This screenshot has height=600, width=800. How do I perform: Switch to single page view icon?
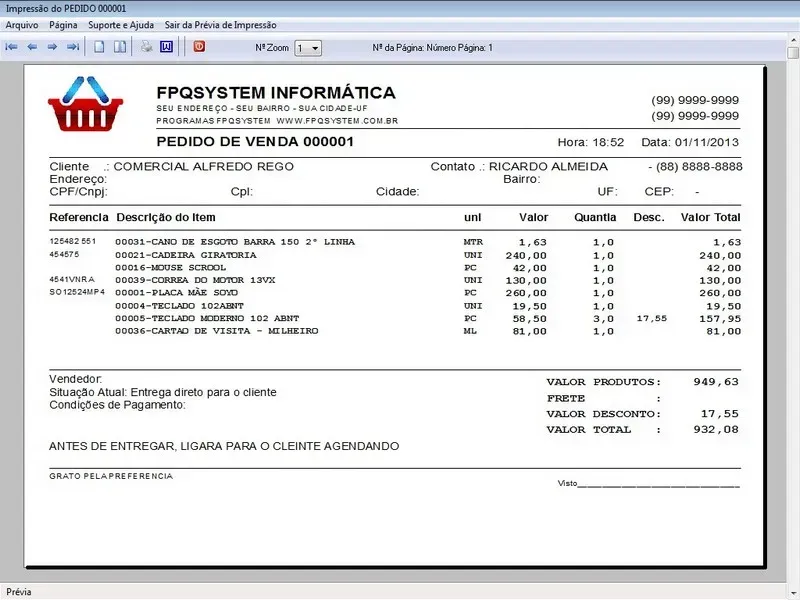click(99, 47)
